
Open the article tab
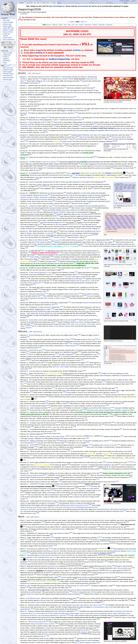pos(21,3)
